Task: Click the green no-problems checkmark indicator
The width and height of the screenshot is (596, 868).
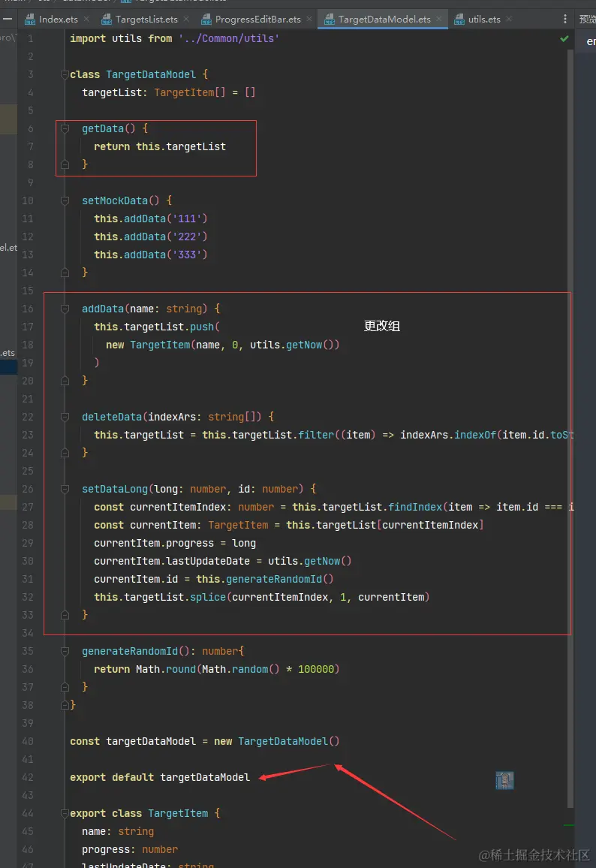Action: coord(564,39)
